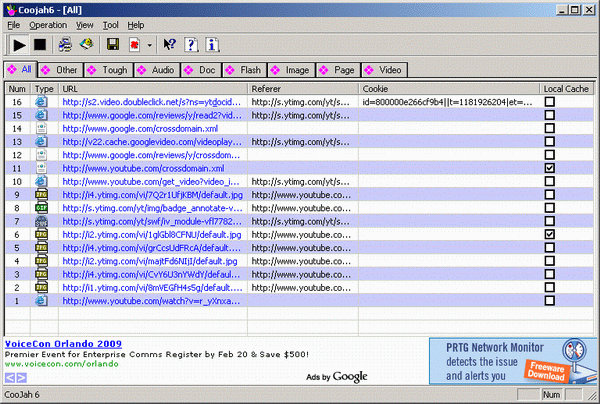Click the About info icon
Image resolution: width=600 pixels, height=404 pixels.
(211, 44)
